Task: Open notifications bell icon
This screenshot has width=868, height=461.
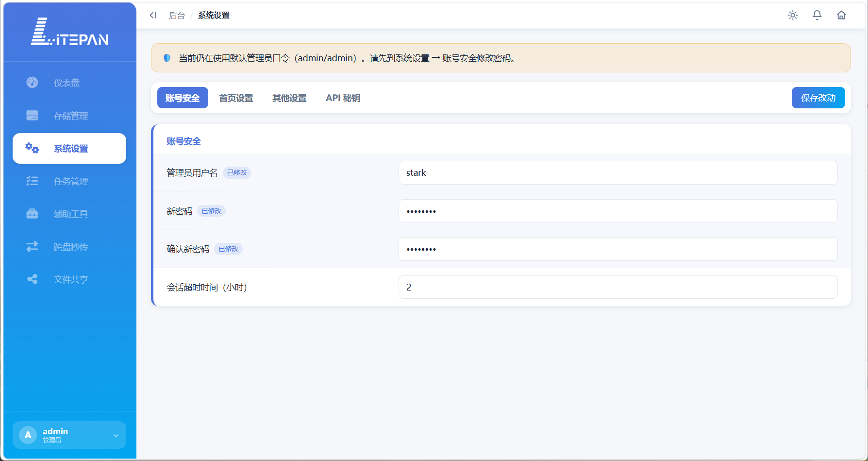Action: [817, 15]
